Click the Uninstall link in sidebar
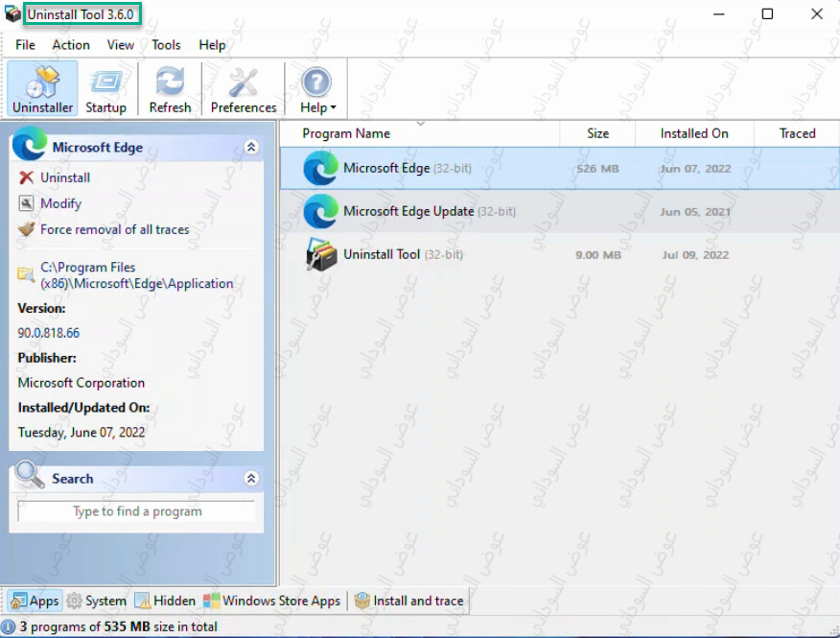 (x=65, y=177)
